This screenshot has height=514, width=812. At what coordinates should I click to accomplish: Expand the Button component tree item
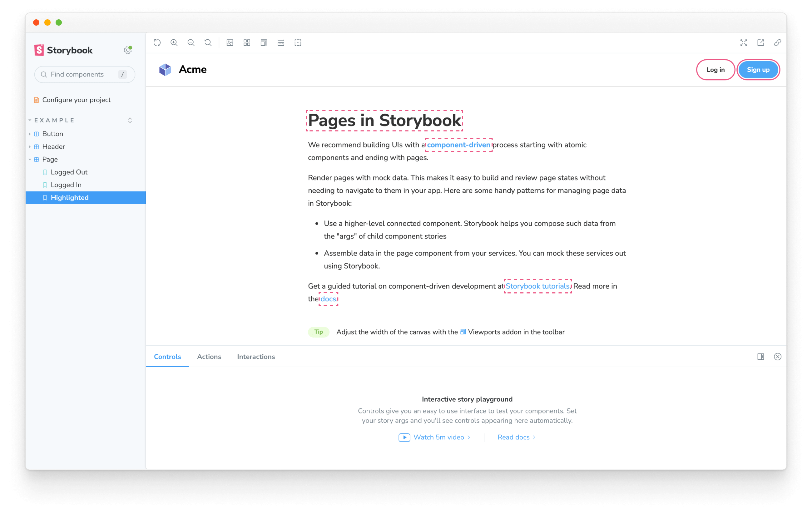coord(30,134)
